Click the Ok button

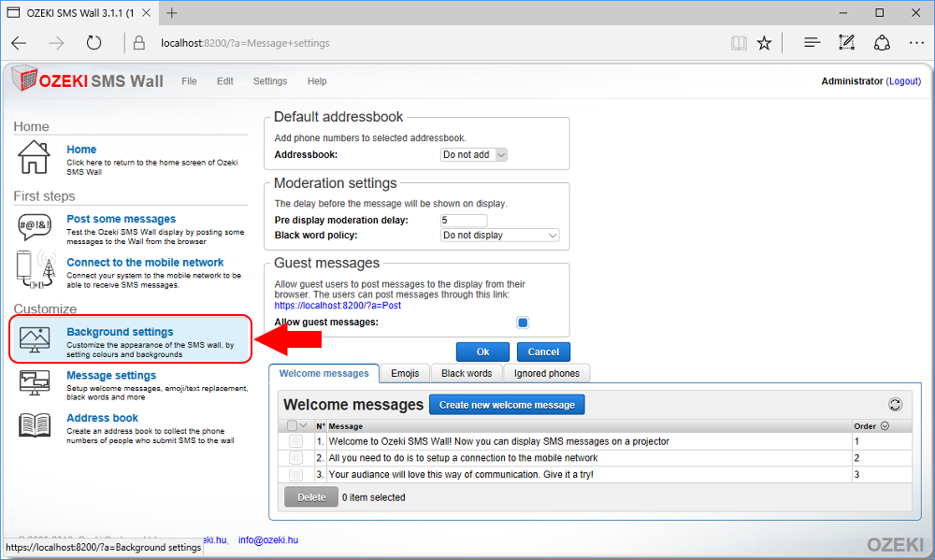[x=483, y=352]
